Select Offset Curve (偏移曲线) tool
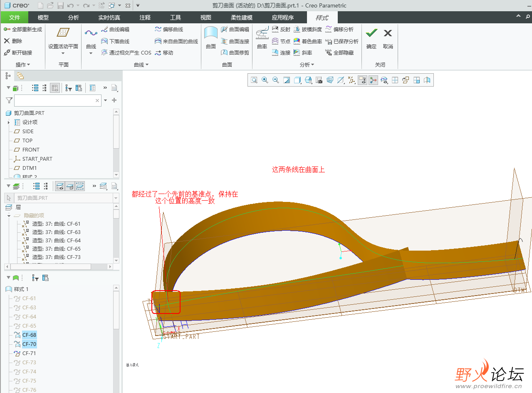 click(169, 30)
